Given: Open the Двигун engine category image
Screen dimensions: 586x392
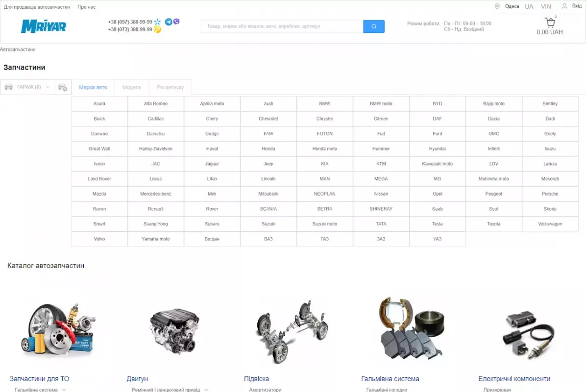Looking at the screenshot, I should pyautogui.click(x=175, y=328).
